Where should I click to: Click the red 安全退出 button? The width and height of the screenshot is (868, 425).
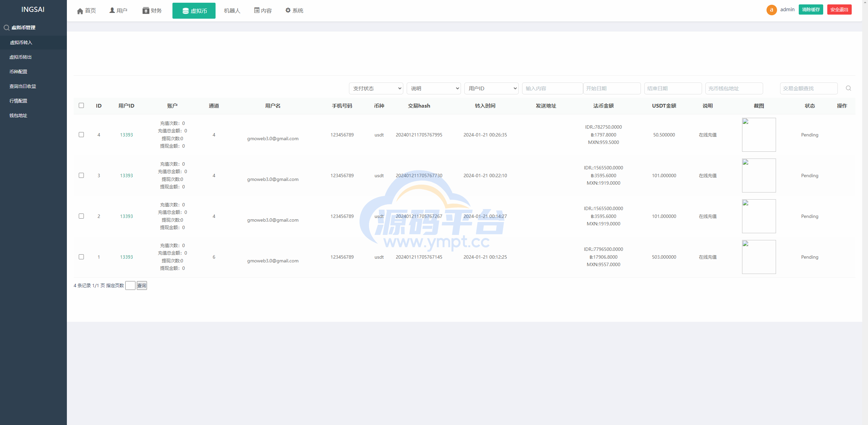coord(839,10)
